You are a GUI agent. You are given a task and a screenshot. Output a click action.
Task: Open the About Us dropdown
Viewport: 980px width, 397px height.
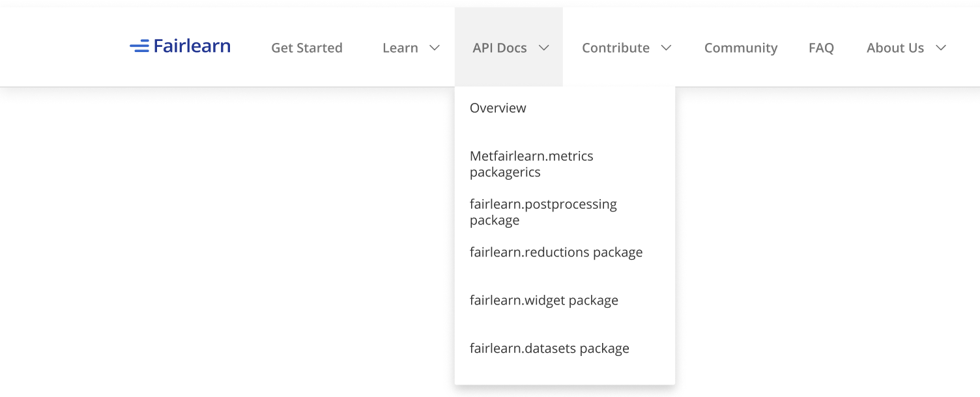pyautogui.click(x=941, y=48)
